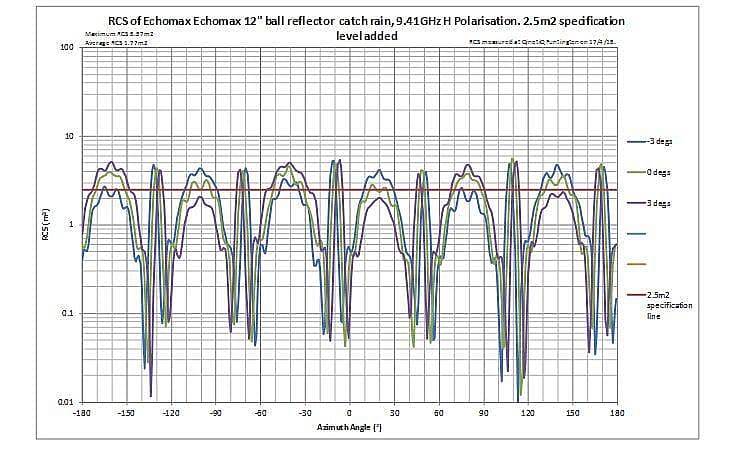Click the x-axis tick label '-180'

tap(82, 413)
